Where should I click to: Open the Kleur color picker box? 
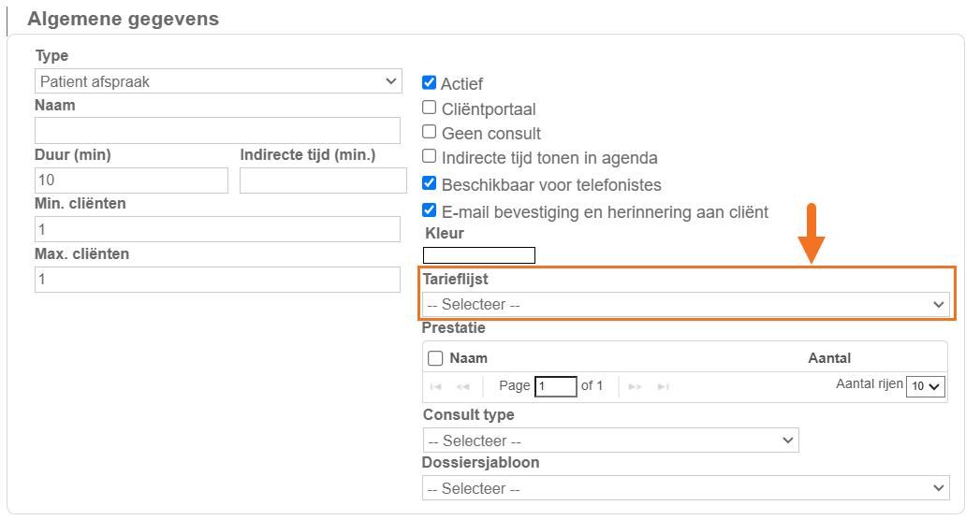(x=479, y=255)
